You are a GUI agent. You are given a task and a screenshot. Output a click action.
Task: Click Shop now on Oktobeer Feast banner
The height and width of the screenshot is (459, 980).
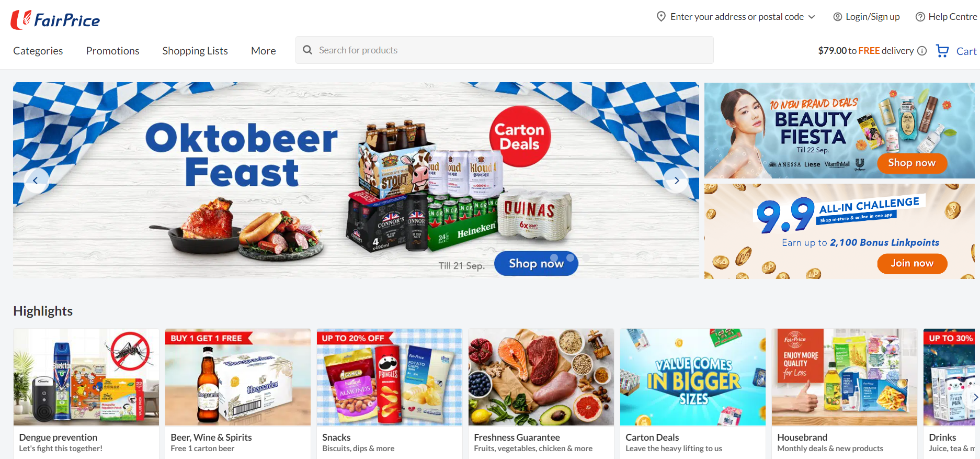point(536,263)
